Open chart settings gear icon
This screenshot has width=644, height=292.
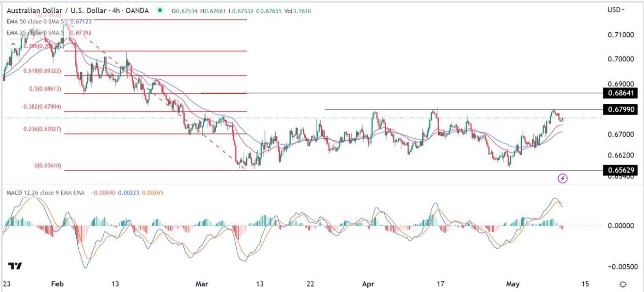point(623,284)
